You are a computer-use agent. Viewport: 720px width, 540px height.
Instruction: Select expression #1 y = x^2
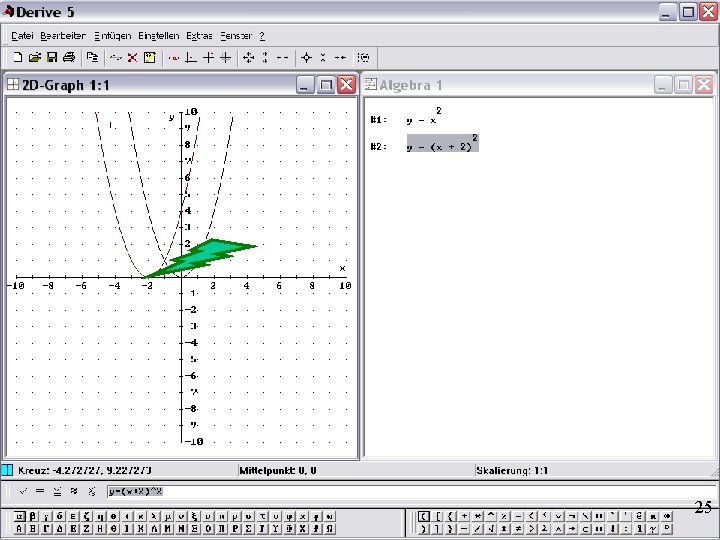tap(424, 117)
